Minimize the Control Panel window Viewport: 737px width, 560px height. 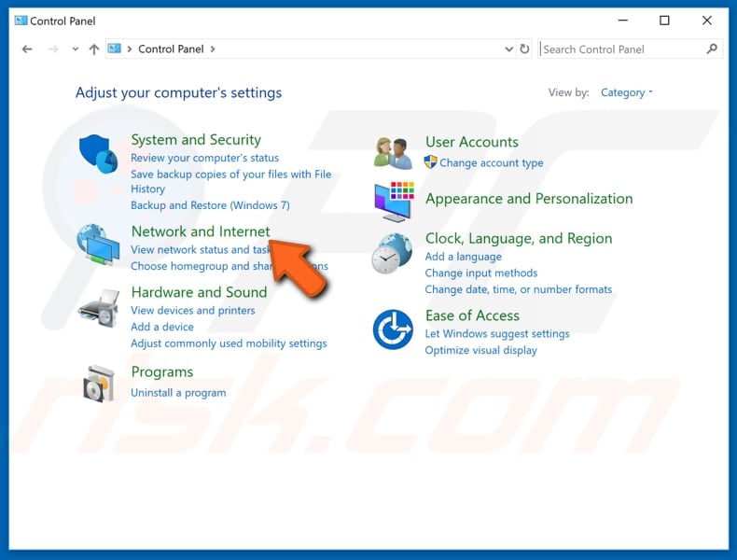coord(623,21)
